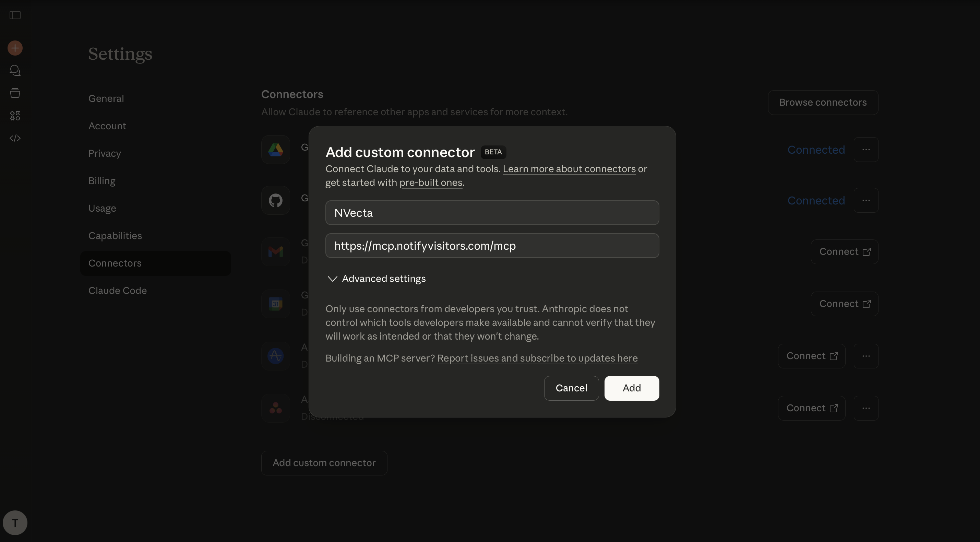This screenshot has width=980, height=542.
Task: Open Learn more about connectors link
Action: click(569, 169)
